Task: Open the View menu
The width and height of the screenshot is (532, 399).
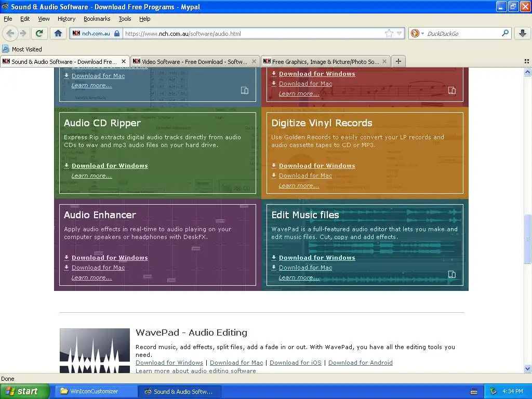Action: (44, 19)
